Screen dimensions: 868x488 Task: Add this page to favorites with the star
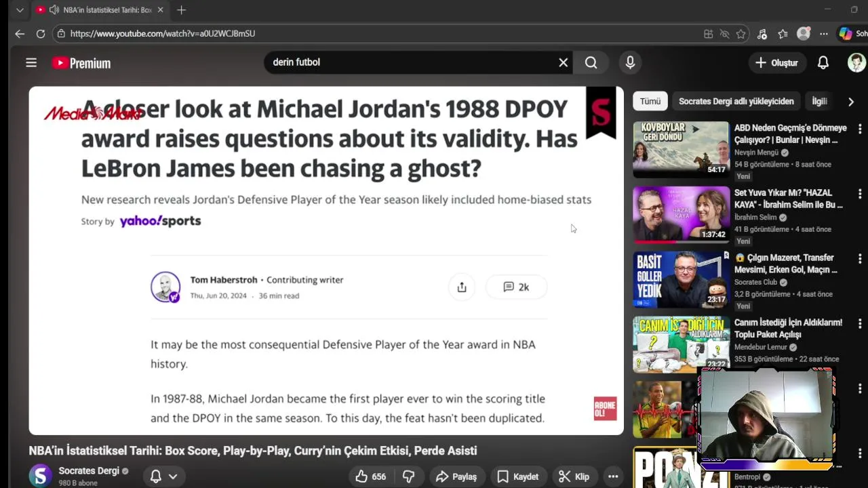click(741, 34)
